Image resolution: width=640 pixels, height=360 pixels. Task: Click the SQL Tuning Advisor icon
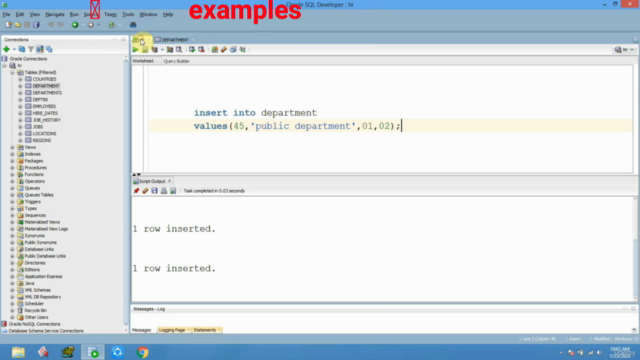[179, 50]
